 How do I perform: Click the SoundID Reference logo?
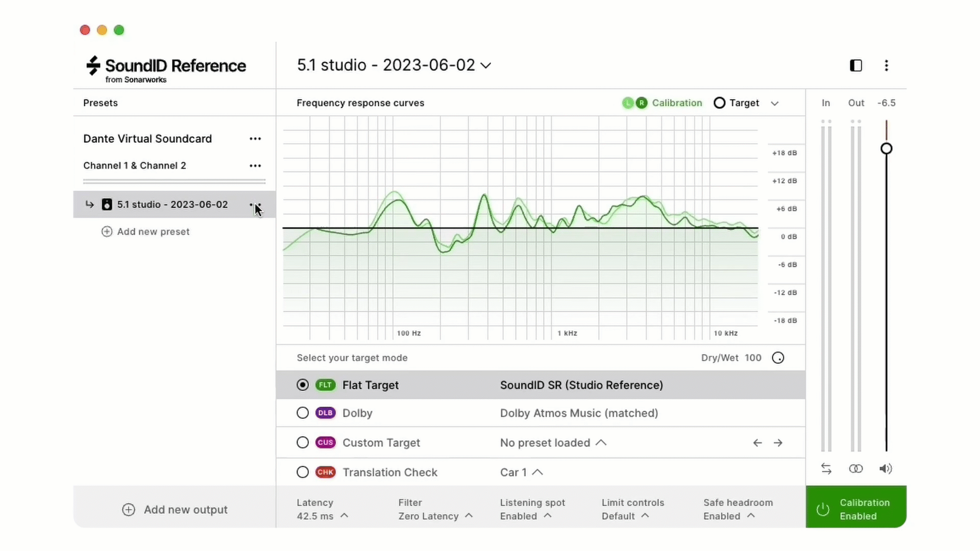(166, 69)
